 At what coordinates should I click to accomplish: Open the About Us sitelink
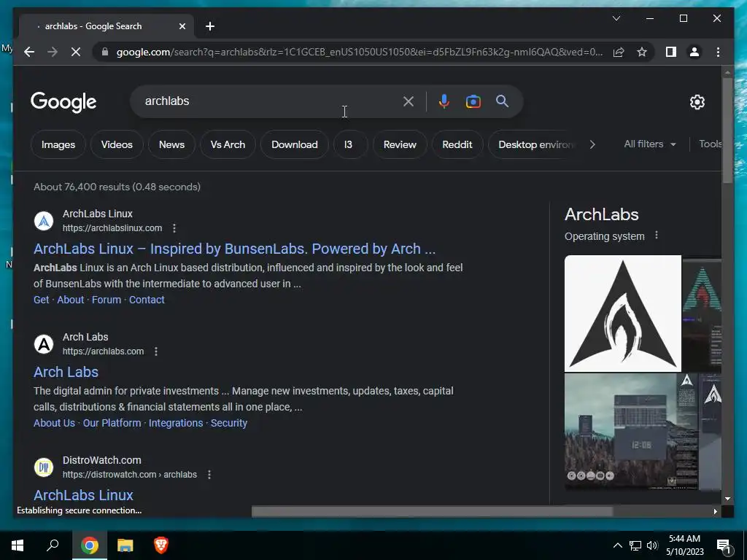[x=54, y=423]
